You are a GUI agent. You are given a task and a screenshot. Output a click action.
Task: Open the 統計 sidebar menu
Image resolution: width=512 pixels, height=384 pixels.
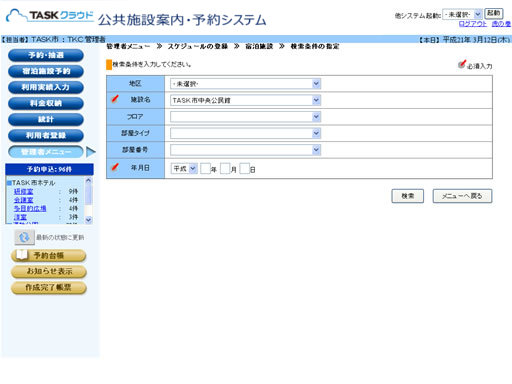46,119
